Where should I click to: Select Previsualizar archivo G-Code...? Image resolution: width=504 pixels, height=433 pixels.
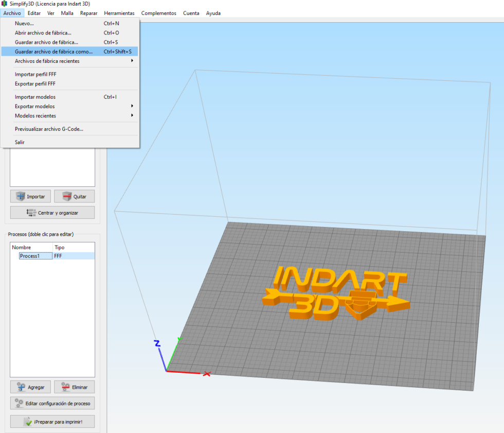tap(70, 129)
